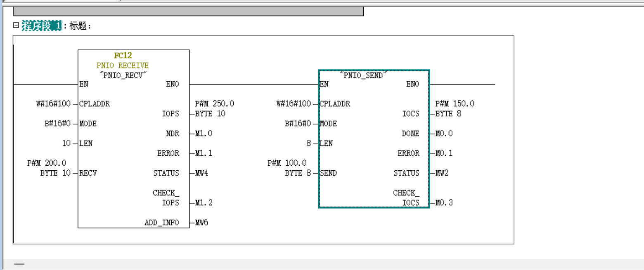The image size is (644, 270).
Task: Click MW6 at ADD_INFO output
Action: [x=201, y=223]
